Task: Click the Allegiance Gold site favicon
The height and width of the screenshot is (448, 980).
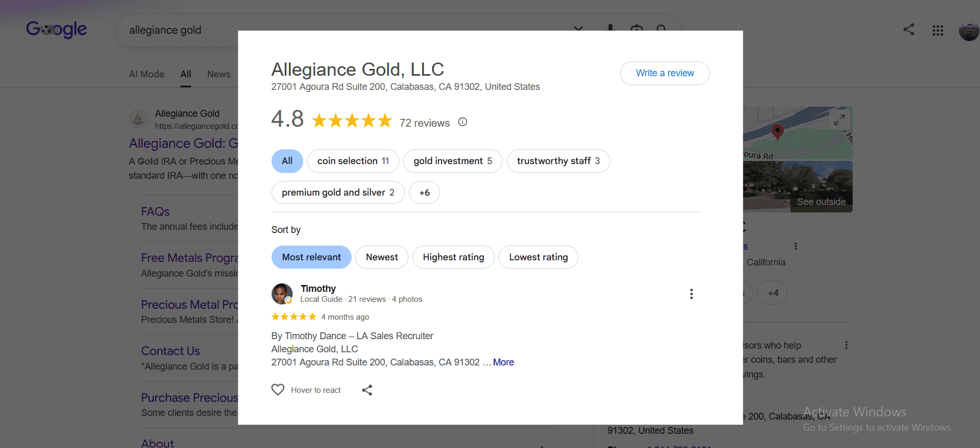Action: click(x=138, y=119)
